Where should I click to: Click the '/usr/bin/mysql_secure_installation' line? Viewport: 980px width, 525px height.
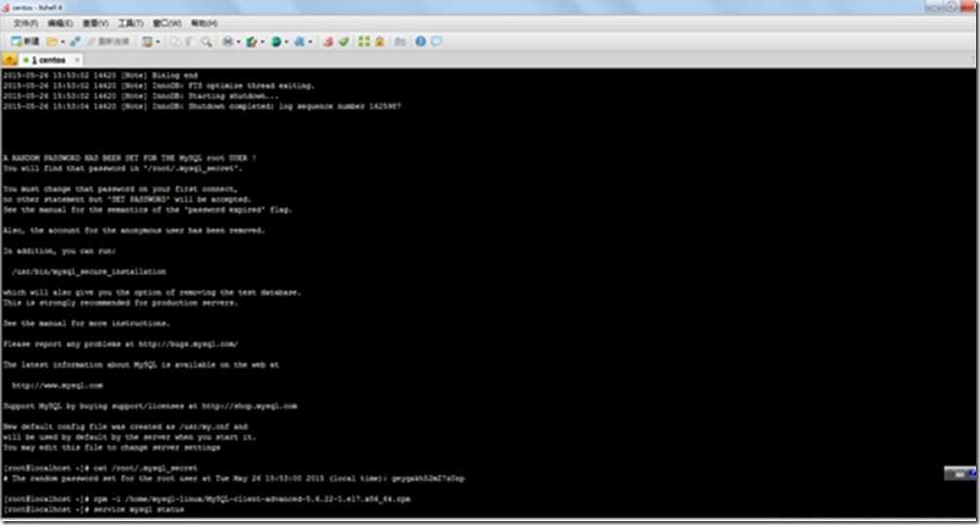[89, 272]
